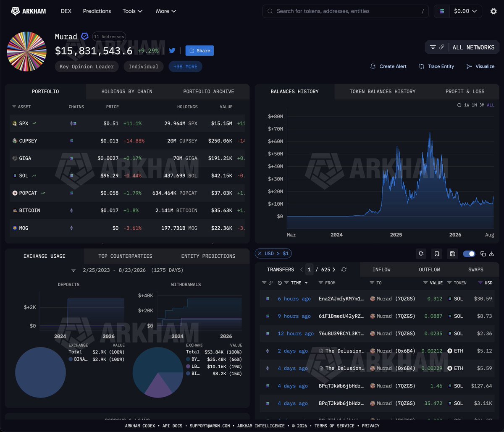This screenshot has height=432, width=504.
Task: Go to next transfers page arrow
Action: [x=334, y=270]
